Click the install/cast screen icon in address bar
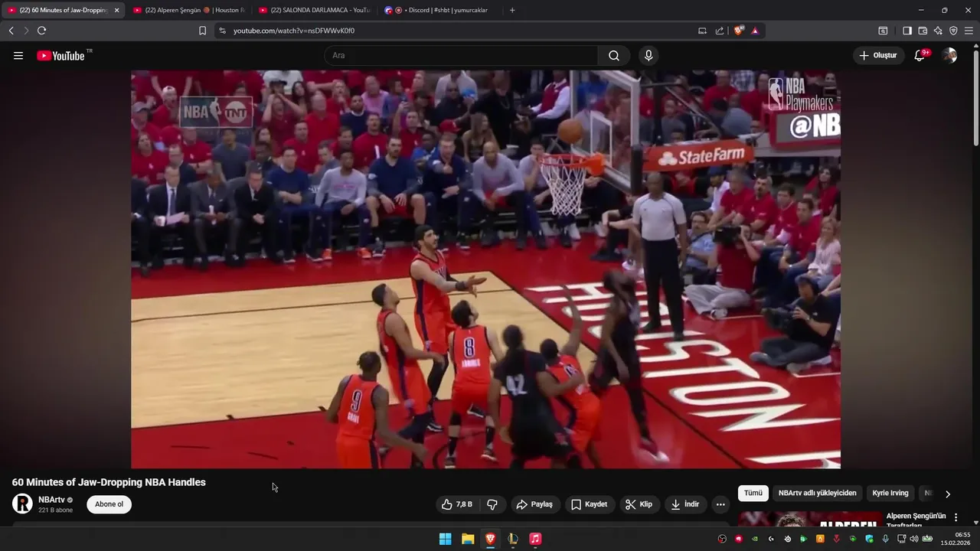The width and height of the screenshot is (980, 551). pos(702,31)
